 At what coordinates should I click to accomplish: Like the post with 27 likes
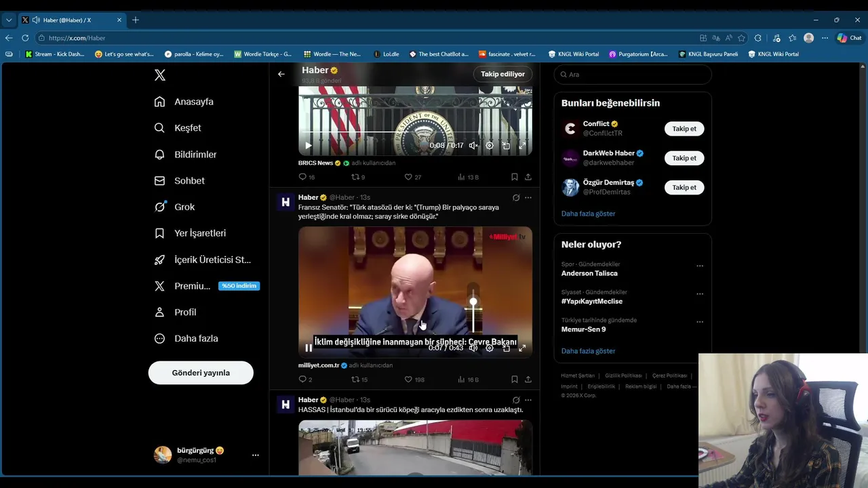pyautogui.click(x=412, y=177)
